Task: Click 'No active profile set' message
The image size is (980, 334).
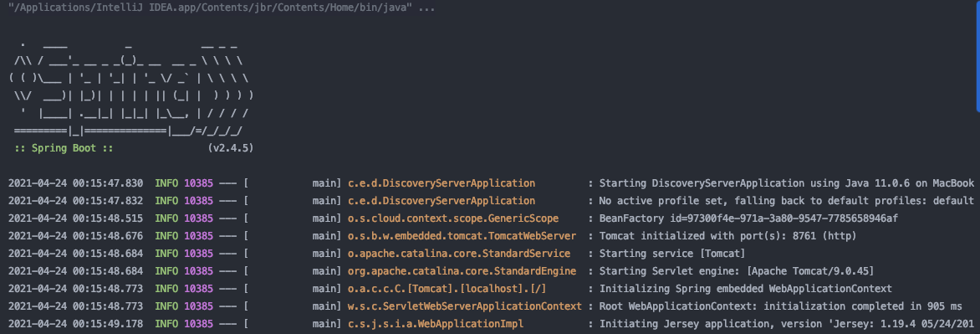Action: coord(787,201)
